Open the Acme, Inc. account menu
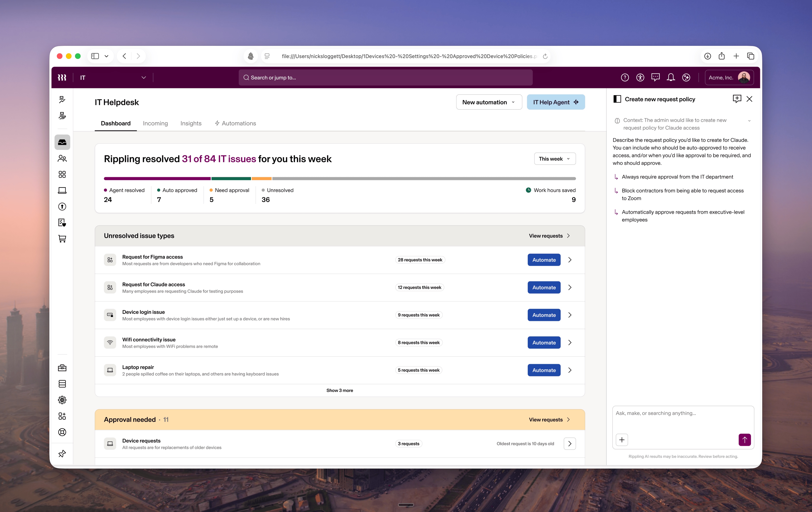The image size is (812, 512). (729, 78)
